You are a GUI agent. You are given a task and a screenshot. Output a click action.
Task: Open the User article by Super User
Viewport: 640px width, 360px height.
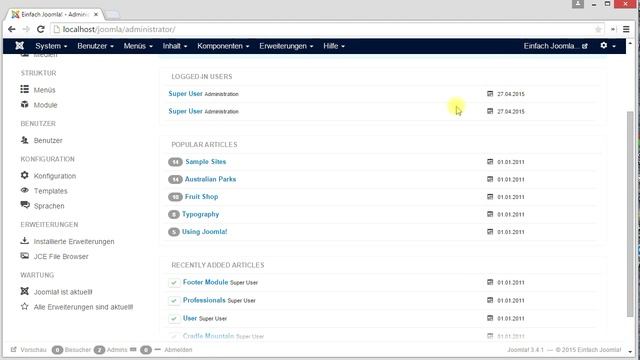[x=190, y=318]
